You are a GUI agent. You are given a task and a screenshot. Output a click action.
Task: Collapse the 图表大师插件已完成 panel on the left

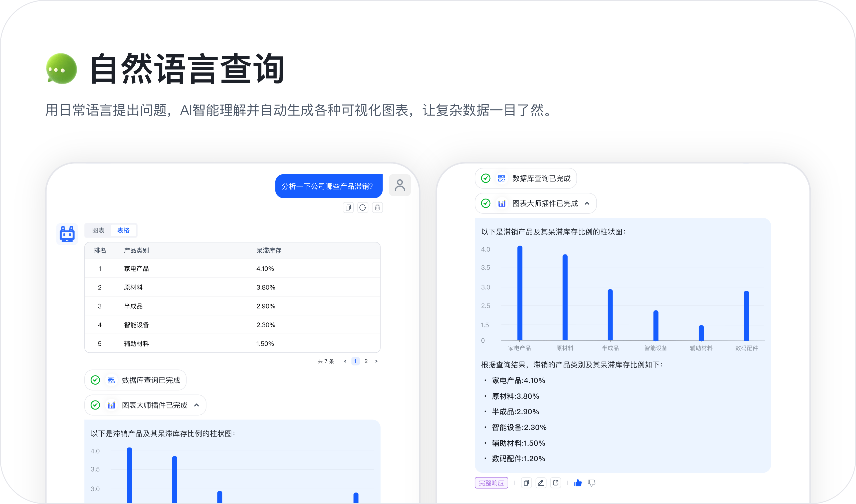pyautogui.click(x=196, y=405)
